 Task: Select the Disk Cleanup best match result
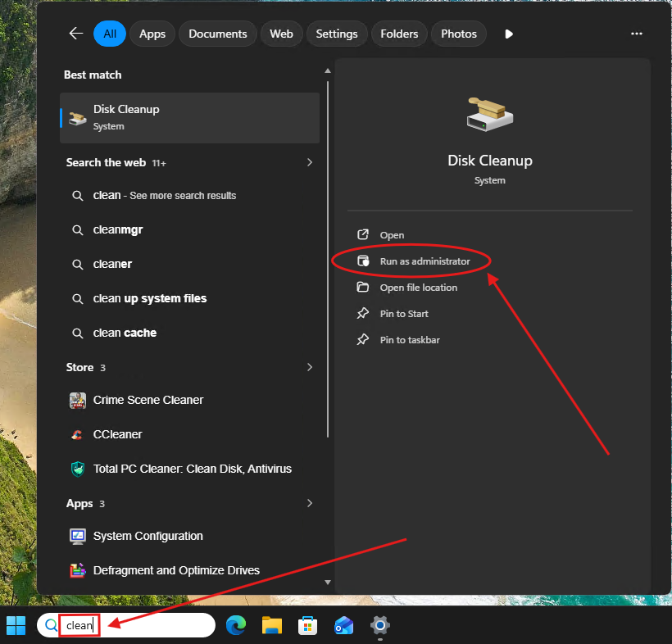pyautogui.click(x=188, y=116)
